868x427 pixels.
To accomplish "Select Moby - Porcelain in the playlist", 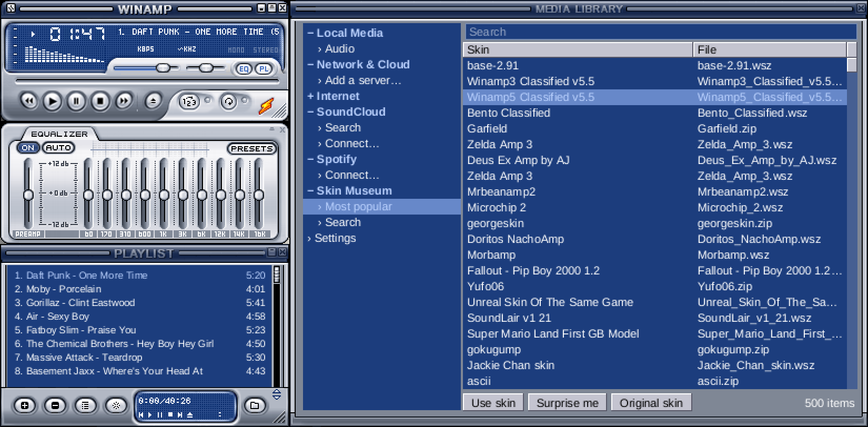I will click(140, 289).
